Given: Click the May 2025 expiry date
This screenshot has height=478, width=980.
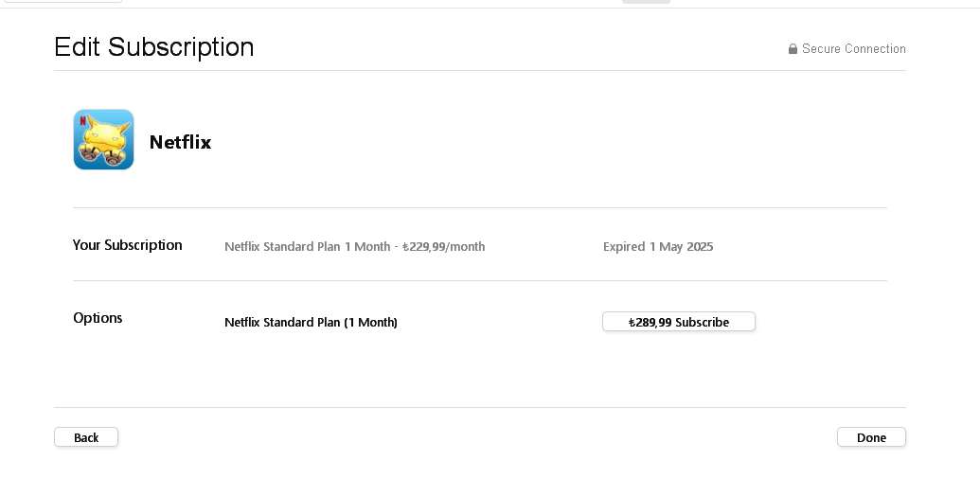Looking at the screenshot, I should (x=686, y=247).
